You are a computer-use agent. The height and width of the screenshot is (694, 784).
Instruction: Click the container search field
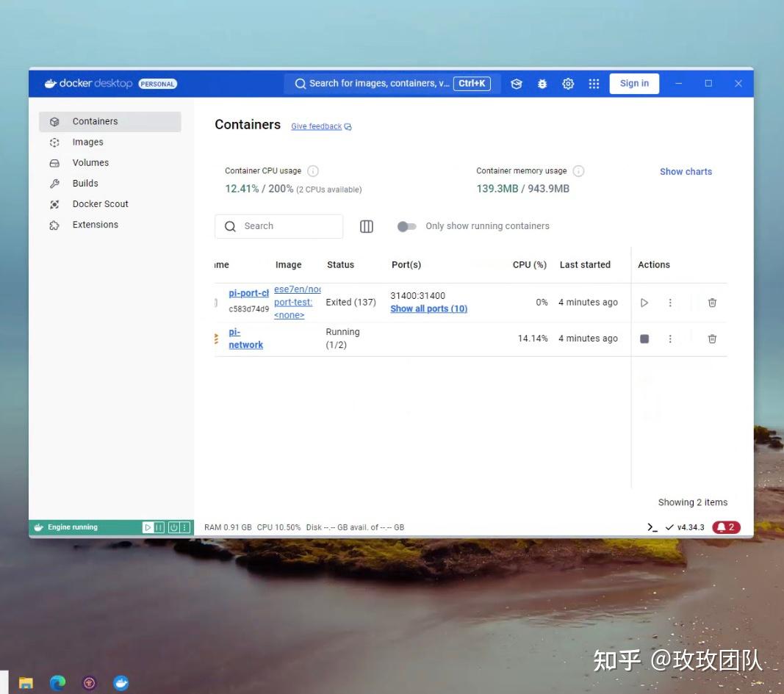(x=279, y=226)
